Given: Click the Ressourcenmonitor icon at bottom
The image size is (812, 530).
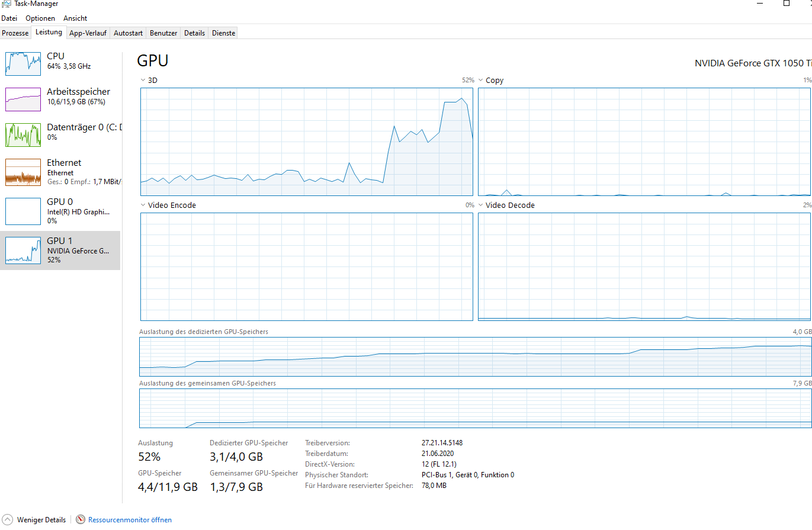Looking at the screenshot, I should 81,520.
